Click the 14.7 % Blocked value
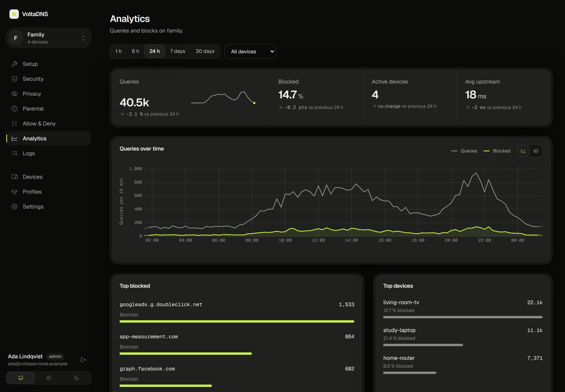565x392 pixels. click(291, 94)
